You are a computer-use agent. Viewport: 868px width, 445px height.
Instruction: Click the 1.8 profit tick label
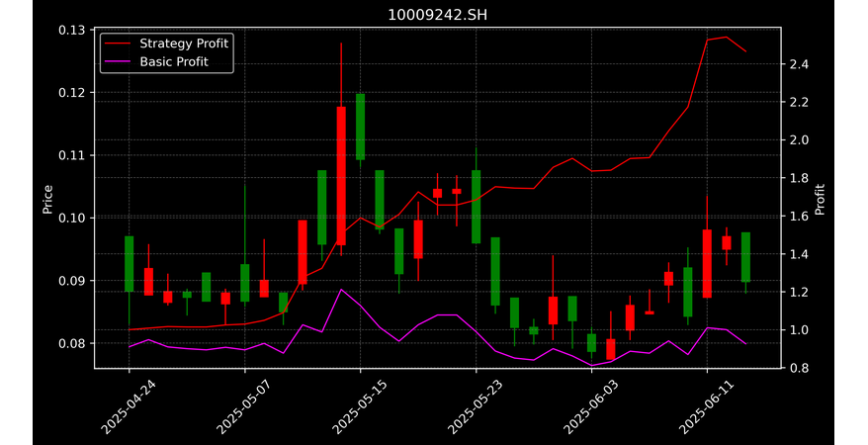click(798, 178)
